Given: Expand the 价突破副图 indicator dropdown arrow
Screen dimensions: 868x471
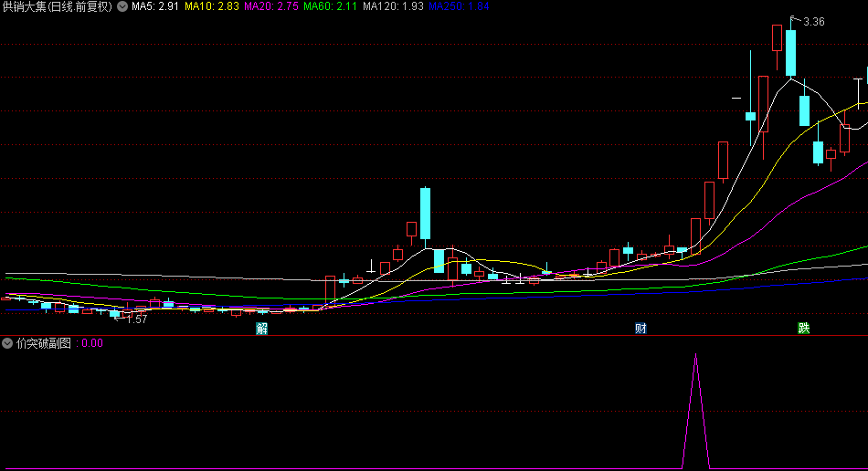Looking at the screenshot, I should 8,344.
